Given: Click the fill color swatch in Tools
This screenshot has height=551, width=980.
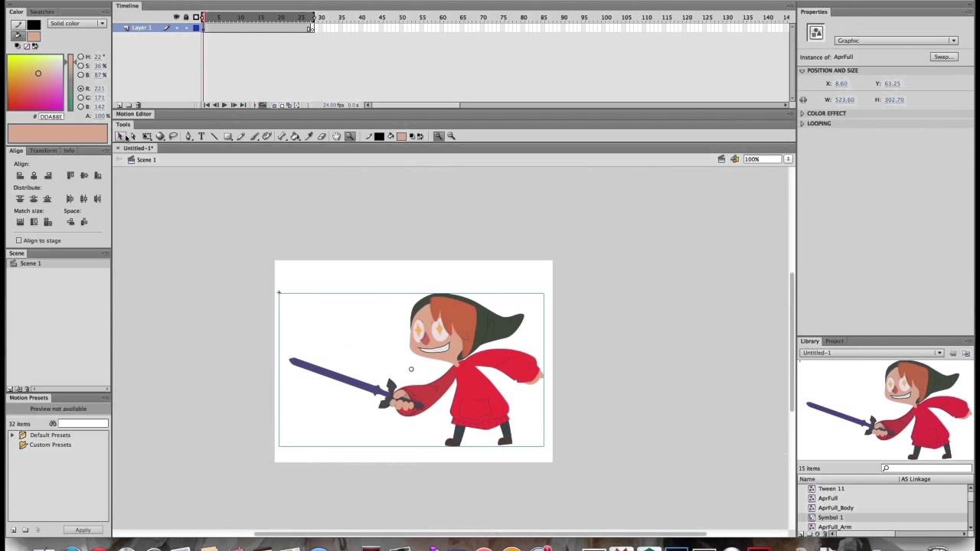Looking at the screenshot, I should [401, 136].
